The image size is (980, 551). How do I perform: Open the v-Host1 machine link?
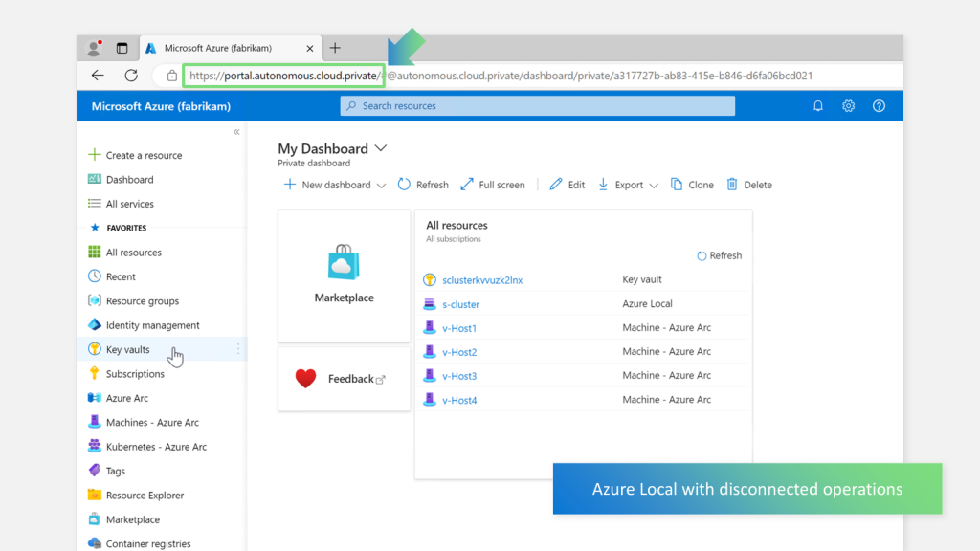click(x=459, y=328)
